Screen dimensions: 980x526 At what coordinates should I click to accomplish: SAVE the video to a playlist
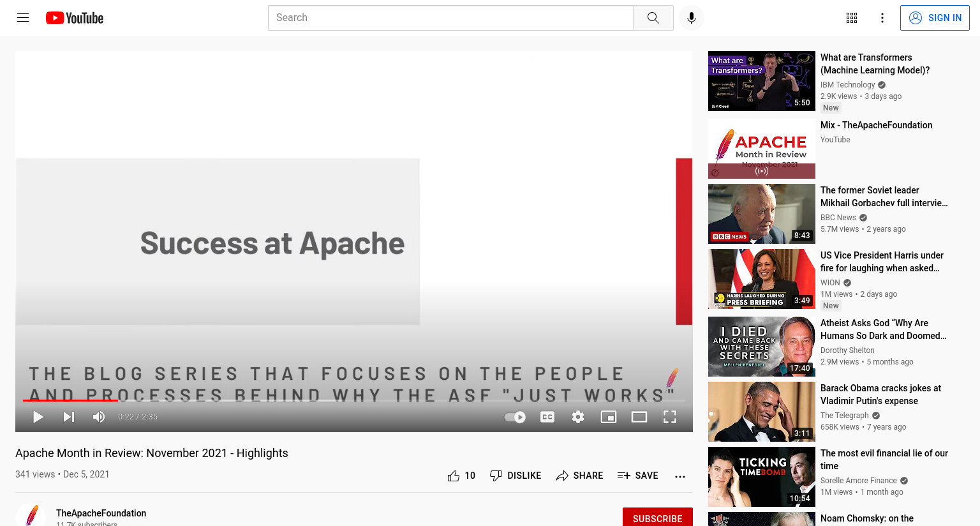point(638,476)
